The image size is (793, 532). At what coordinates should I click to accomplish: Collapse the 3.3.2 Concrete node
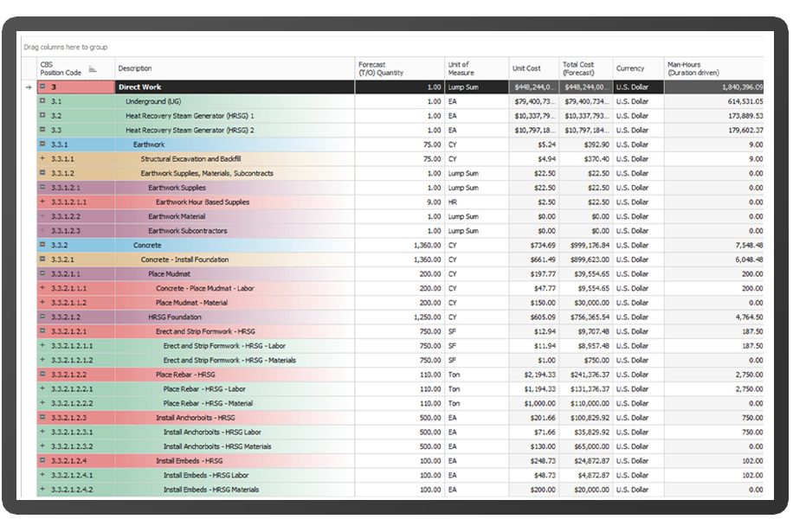tap(42, 245)
